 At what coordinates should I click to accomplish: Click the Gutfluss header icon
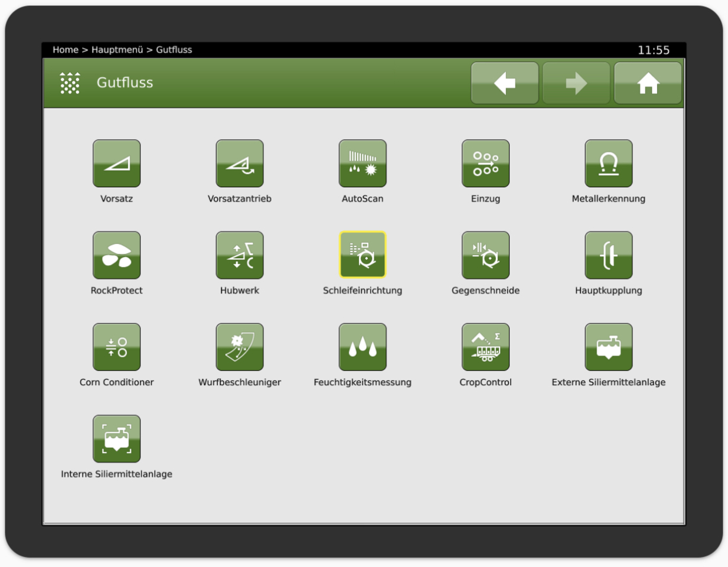[70, 83]
